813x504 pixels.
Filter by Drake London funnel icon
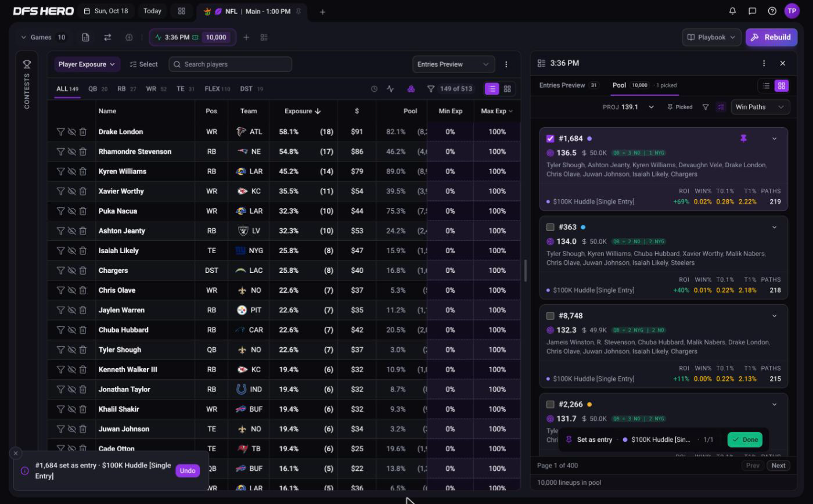(60, 132)
